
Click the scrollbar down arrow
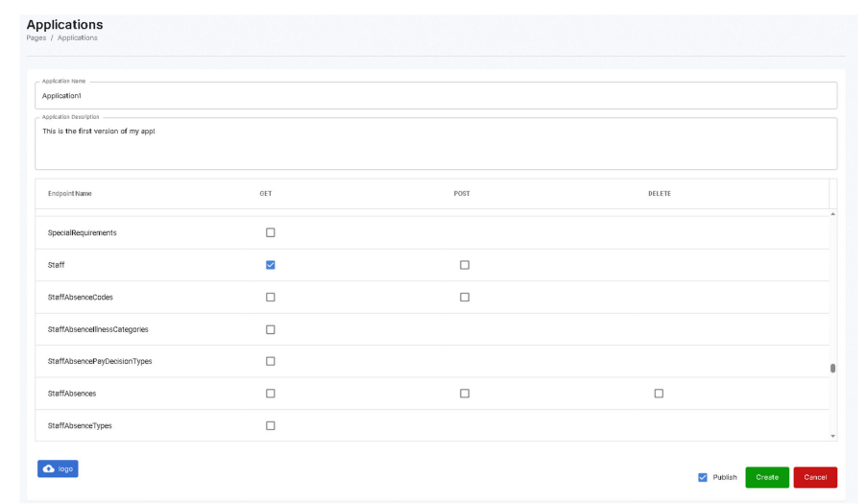click(x=832, y=436)
